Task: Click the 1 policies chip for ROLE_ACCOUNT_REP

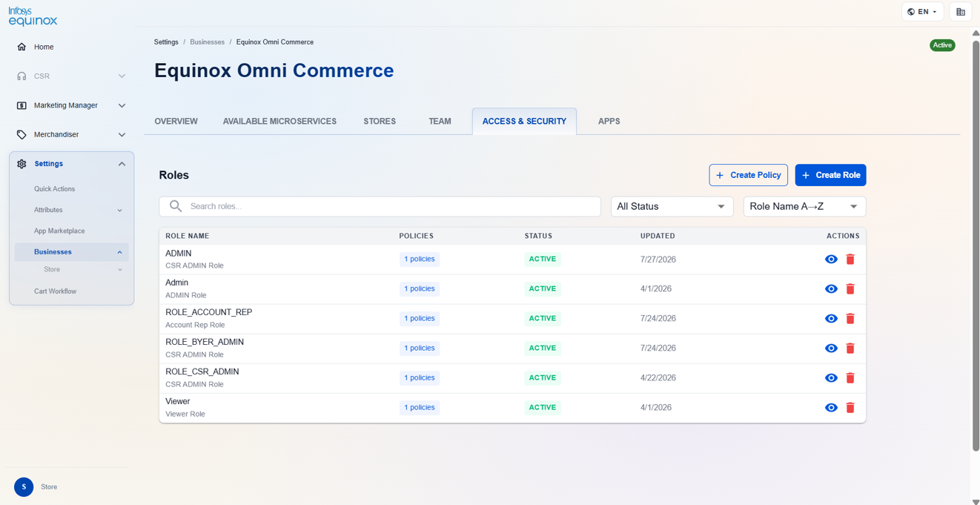Action: [x=420, y=319]
